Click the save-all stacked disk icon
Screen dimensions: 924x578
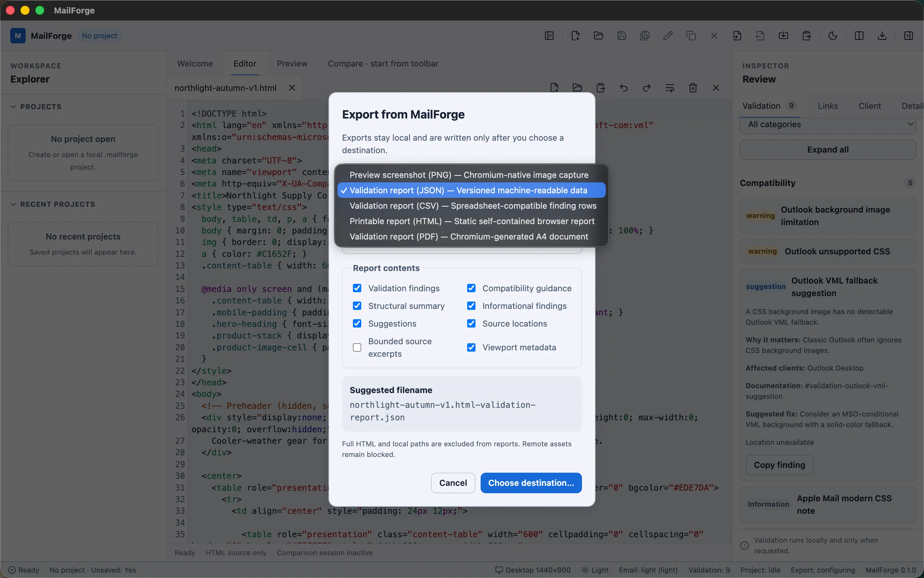[x=645, y=36]
